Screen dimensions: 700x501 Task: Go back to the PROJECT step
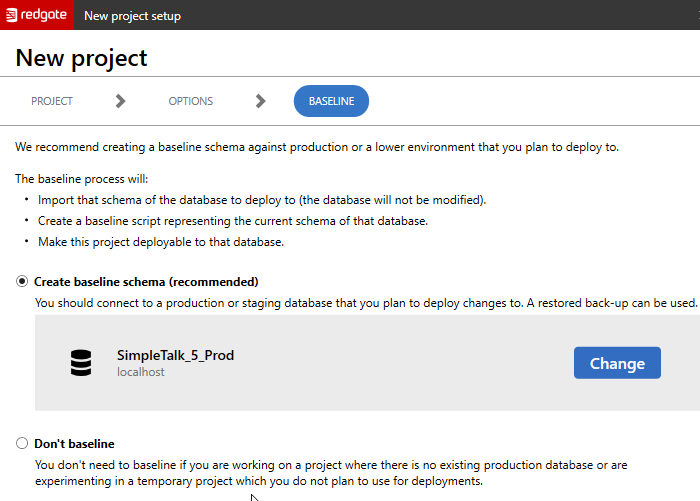[x=52, y=101]
